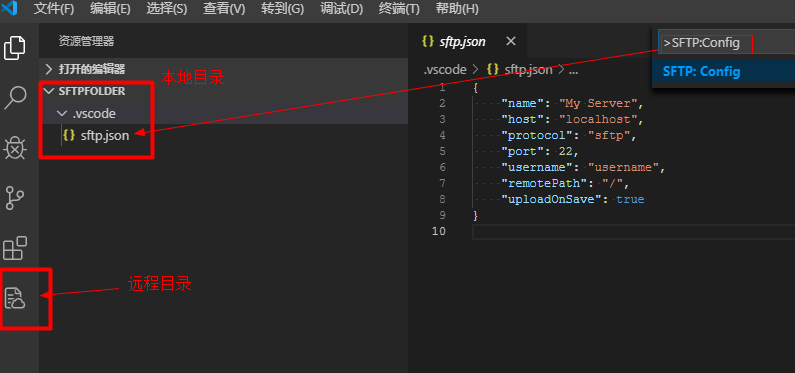The image size is (795, 373).
Task: Click the "host" key on line 3
Action: pos(522,120)
